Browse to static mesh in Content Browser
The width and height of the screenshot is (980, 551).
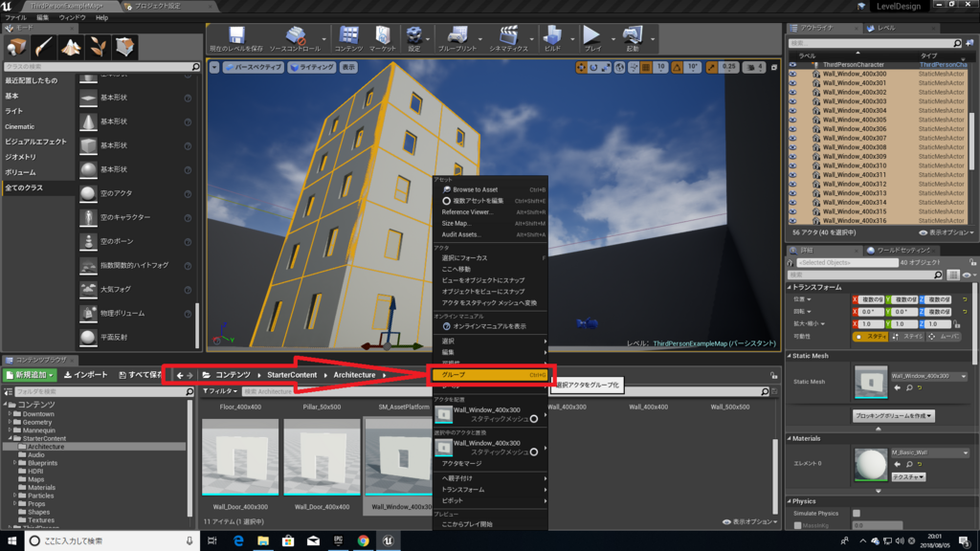909,388
